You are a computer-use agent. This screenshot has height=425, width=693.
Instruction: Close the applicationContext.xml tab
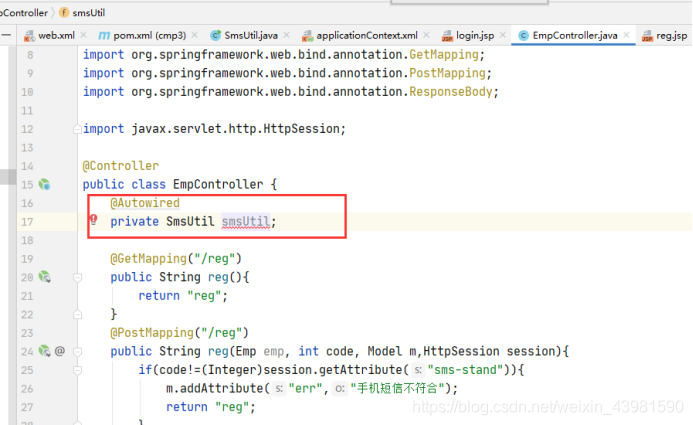pyautogui.click(x=426, y=35)
